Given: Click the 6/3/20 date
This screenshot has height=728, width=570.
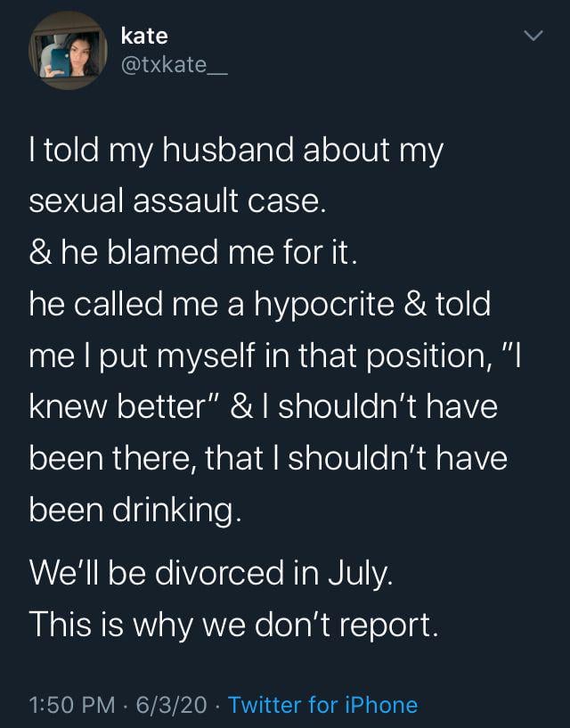Looking at the screenshot, I should click(175, 705).
